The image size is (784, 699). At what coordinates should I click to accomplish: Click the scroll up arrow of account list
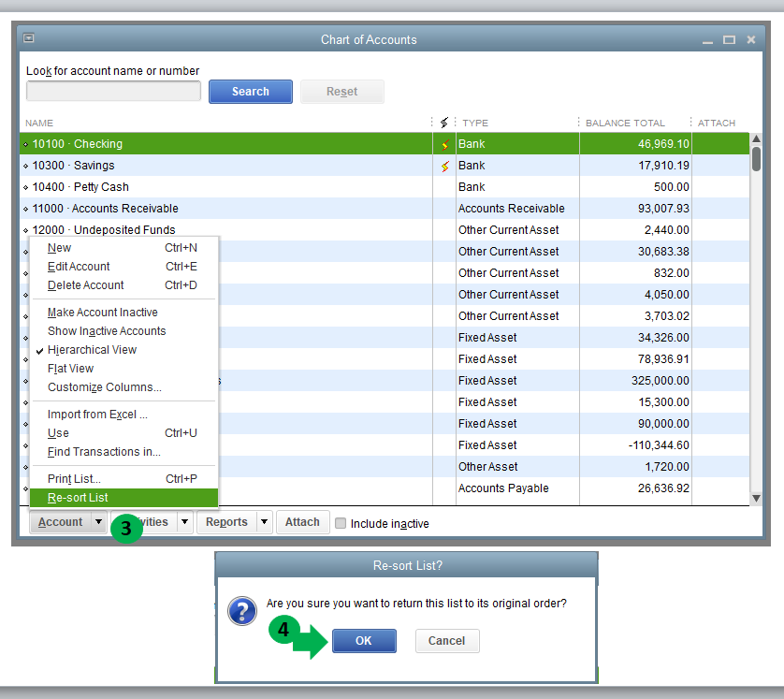coord(756,138)
